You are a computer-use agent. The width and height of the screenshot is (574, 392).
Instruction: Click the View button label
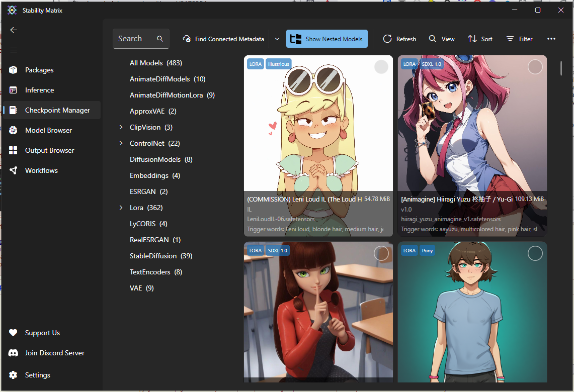click(448, 39)
